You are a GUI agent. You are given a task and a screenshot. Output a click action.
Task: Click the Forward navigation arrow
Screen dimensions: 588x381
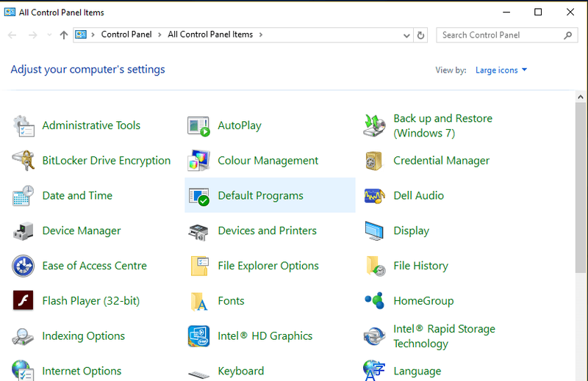(x=33, y=35)
